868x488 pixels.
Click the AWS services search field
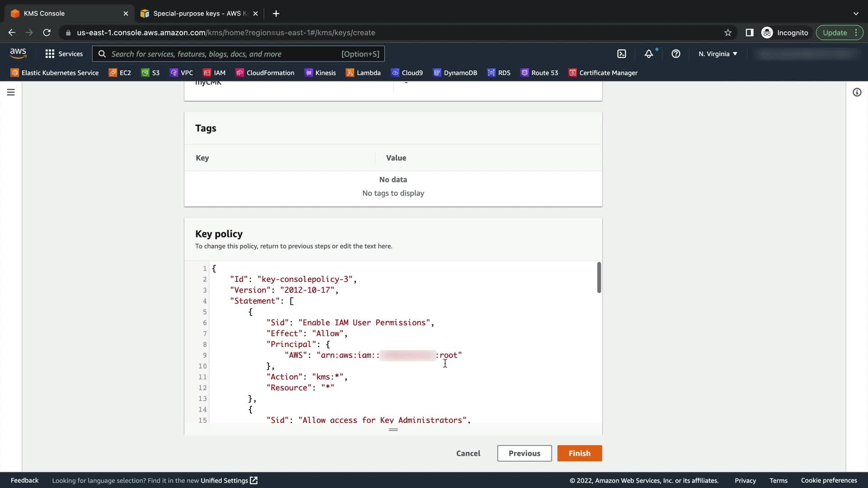(226, 54)
